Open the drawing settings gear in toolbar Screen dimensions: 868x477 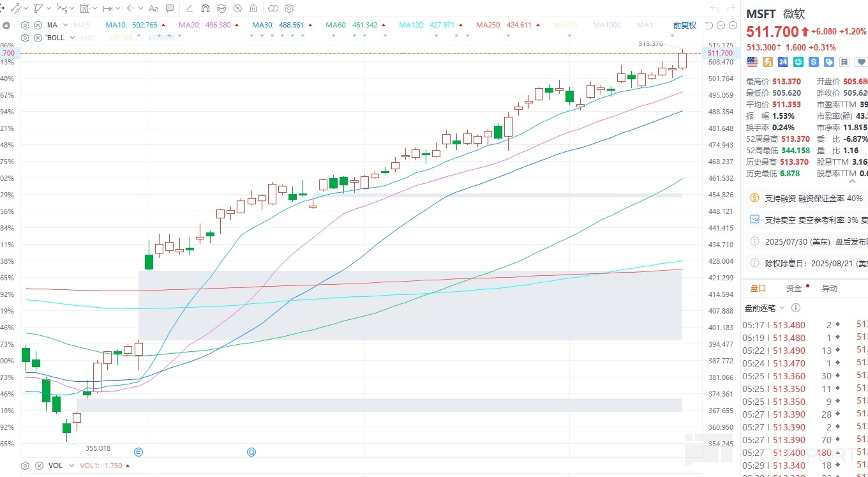(289, 8)
